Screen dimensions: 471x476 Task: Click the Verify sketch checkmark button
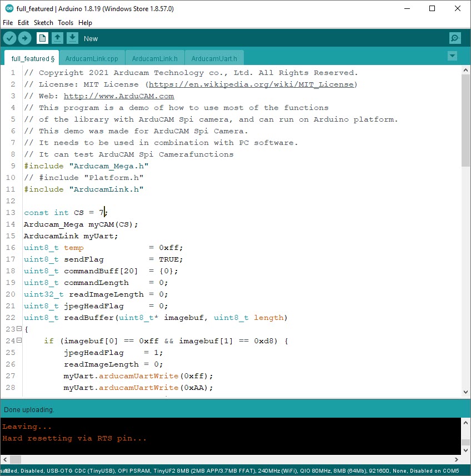pos(9,38)
